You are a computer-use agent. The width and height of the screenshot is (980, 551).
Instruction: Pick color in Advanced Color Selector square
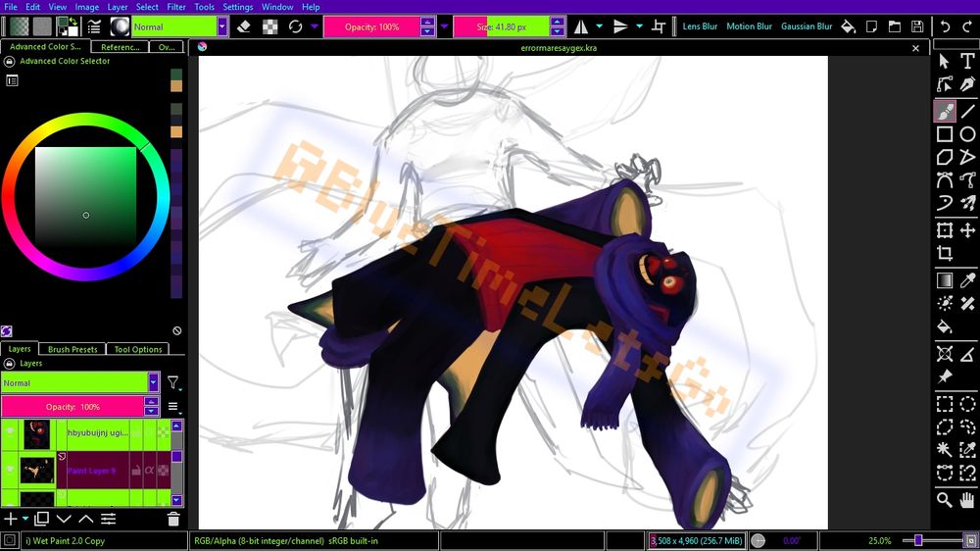pyautogui.click(x=85, y=198)
